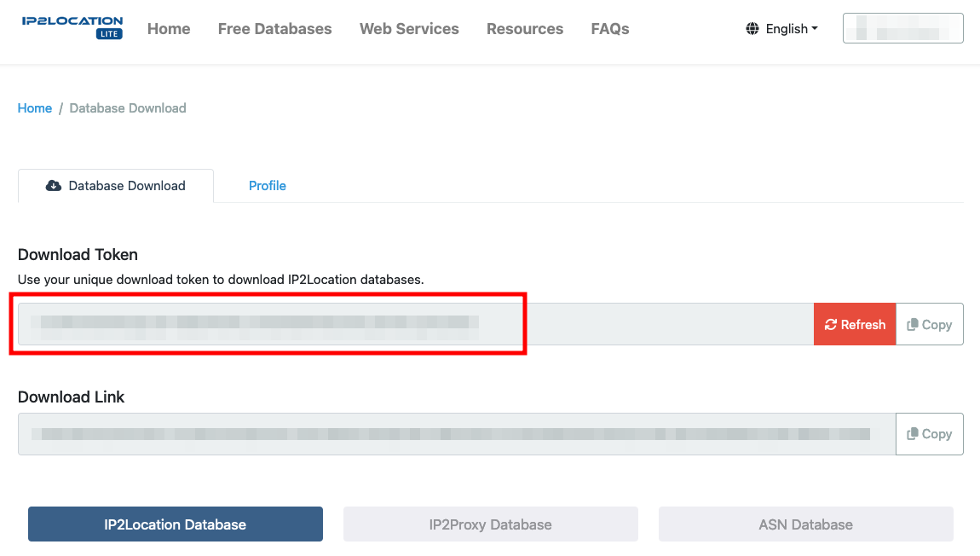Open the English language dropdown
The height and width of the screenshot is (556, 980).
[x=787, y=28]
